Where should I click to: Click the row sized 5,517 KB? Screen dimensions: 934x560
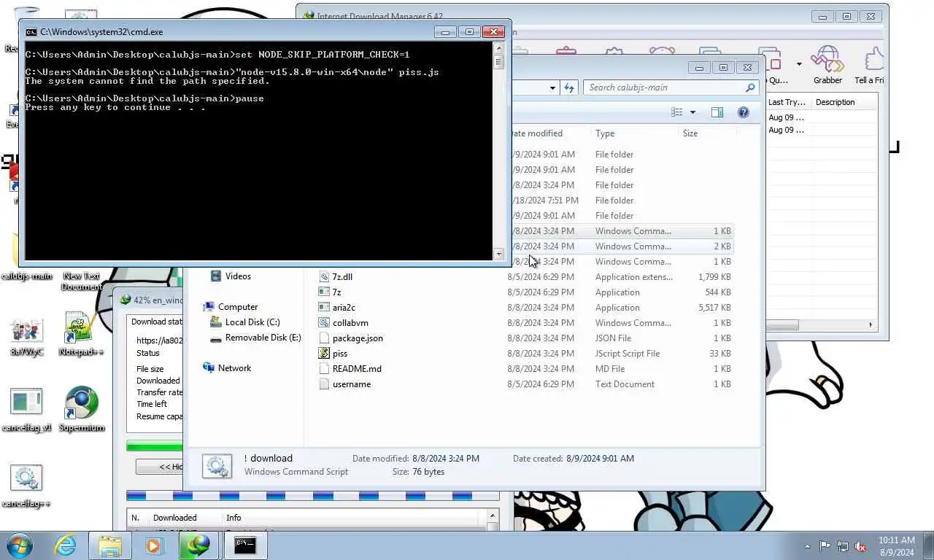tap(525, 308)
